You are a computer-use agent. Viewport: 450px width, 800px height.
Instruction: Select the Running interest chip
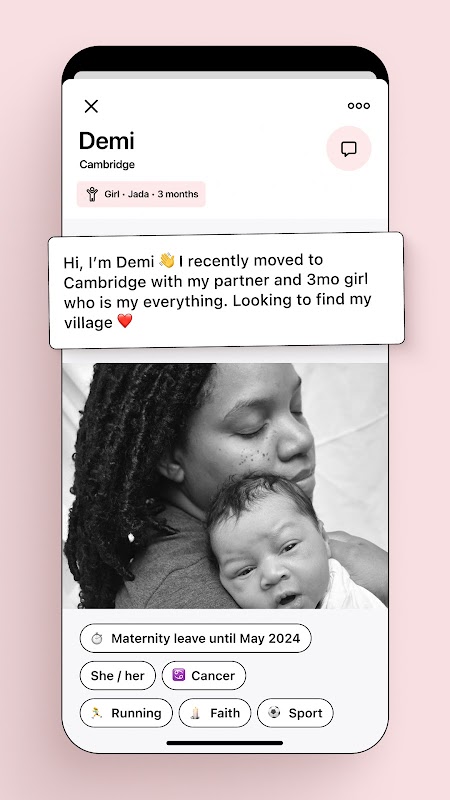[x=126, y=713]
